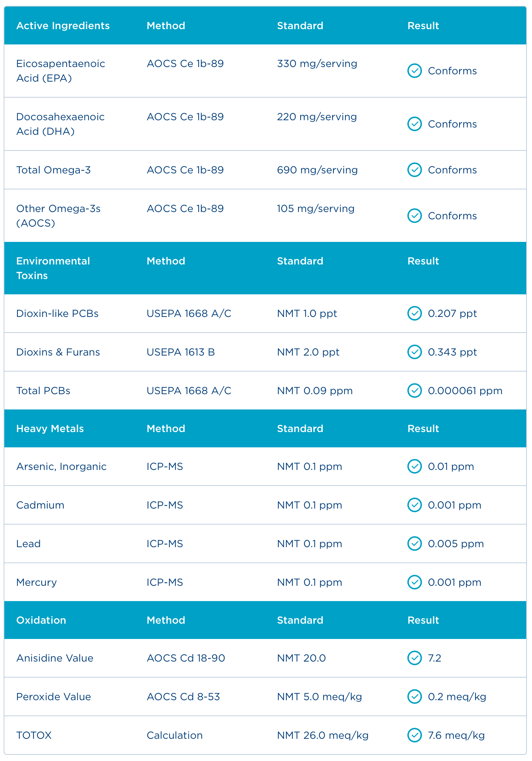The height and width of the screenshot is (761, 532).
Task: Click the USEPA 1613 B method text
Action: point(181,352)
